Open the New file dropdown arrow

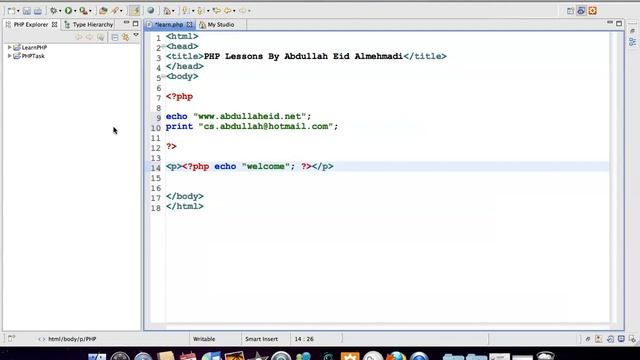pos(18,11)
